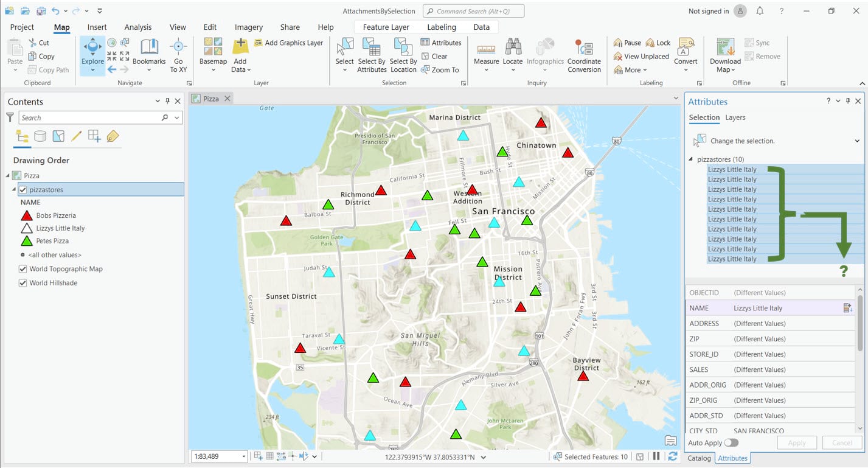Uncheck the pizzastores layer

[23, 189]
